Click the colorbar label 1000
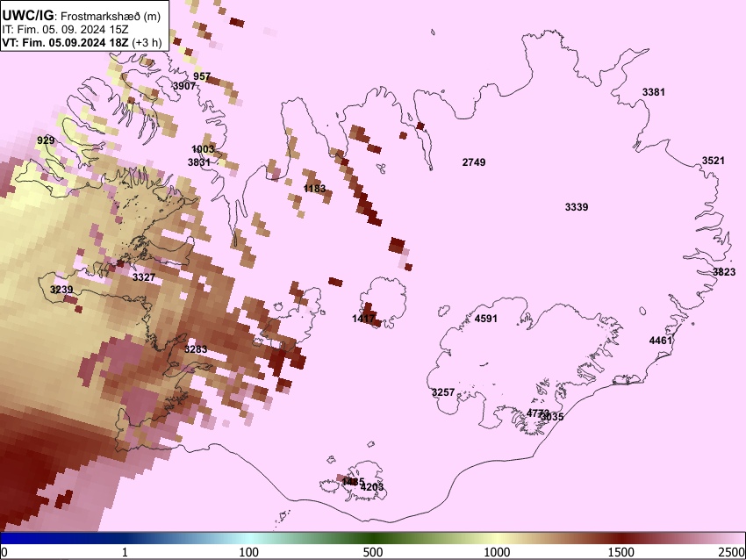Viewport: 746px width, 560px height. click(x=497, y=552)
